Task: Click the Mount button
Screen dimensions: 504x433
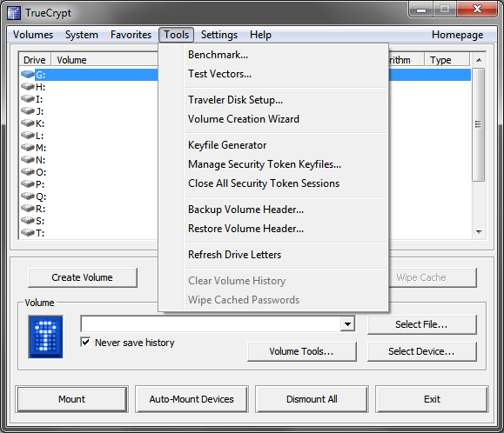Action: tap(72, 399)
